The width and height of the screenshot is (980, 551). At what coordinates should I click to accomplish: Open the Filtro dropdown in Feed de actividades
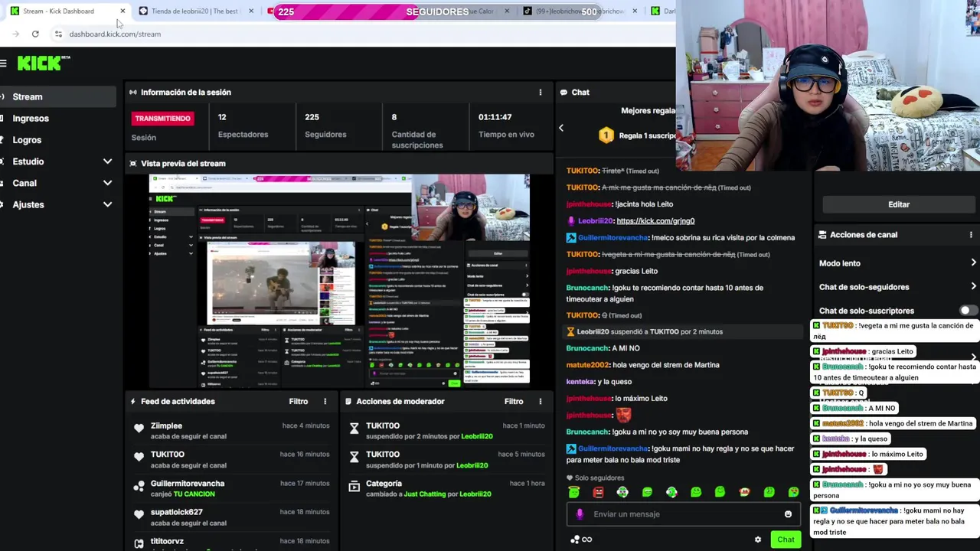[x=299, y=401]
